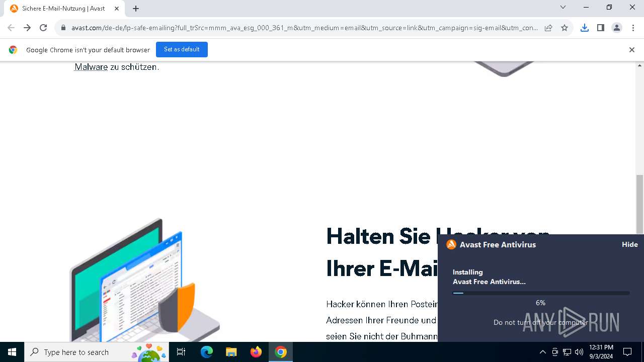Screen dimensions: 644x362
Task: Click the laptop shield illustration
Action: [146, 281]
